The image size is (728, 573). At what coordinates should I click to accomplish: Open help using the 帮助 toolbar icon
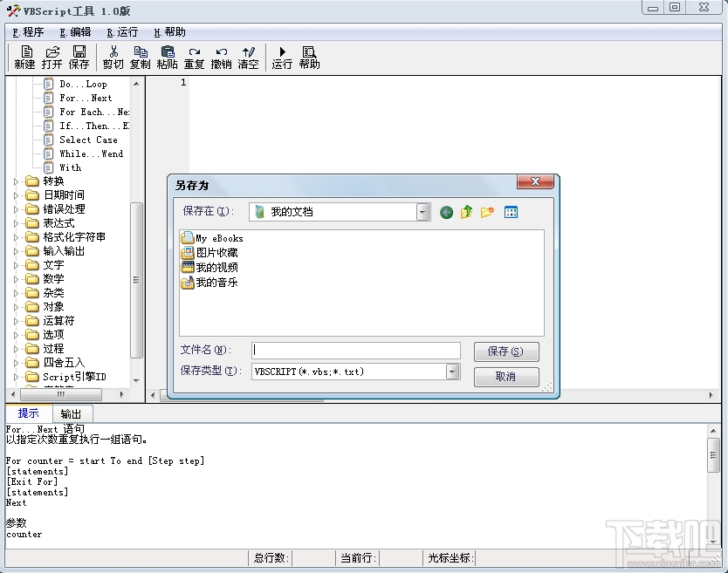click(x=308, y=57)
